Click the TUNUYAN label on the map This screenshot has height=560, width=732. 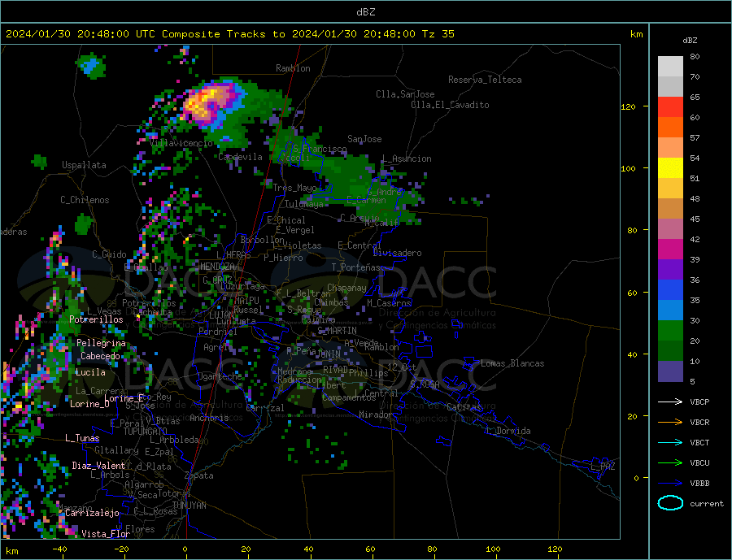click(x=189, y=506)
